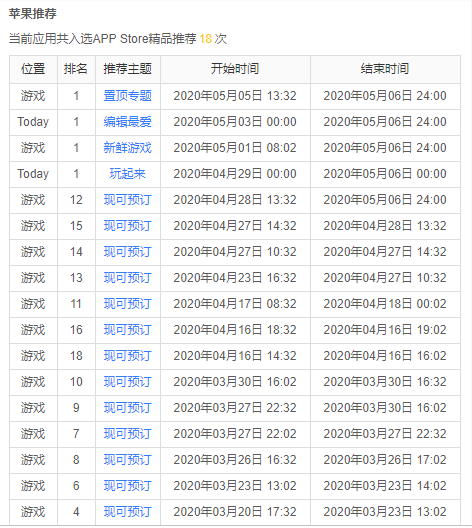Open the 玩起来 theme link
Viewport: 472px width, 528px height.
point(128,174)
